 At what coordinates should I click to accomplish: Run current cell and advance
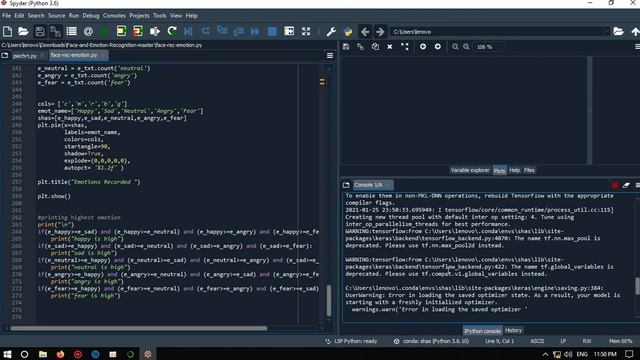(138, 31)
